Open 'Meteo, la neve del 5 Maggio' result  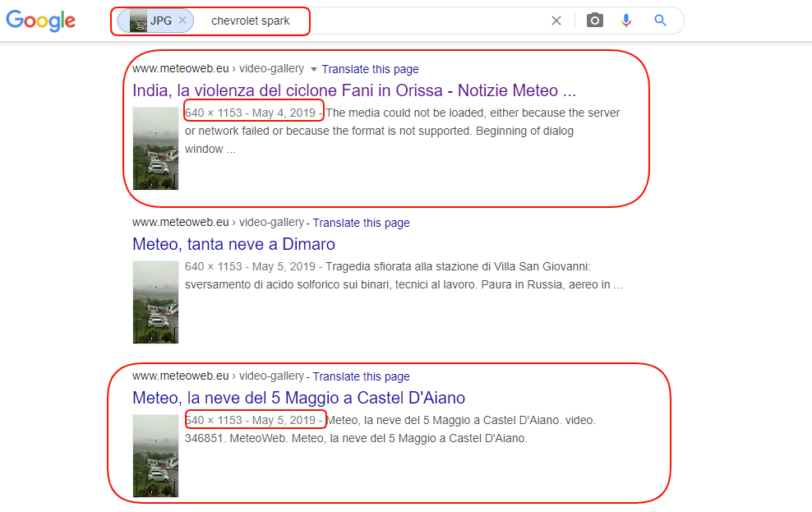coord(299,398)
